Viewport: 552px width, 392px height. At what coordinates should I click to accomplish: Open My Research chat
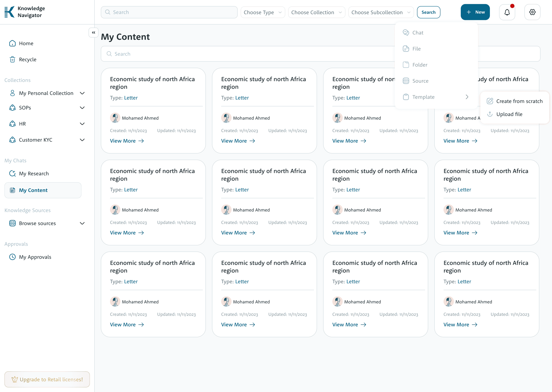34,174
